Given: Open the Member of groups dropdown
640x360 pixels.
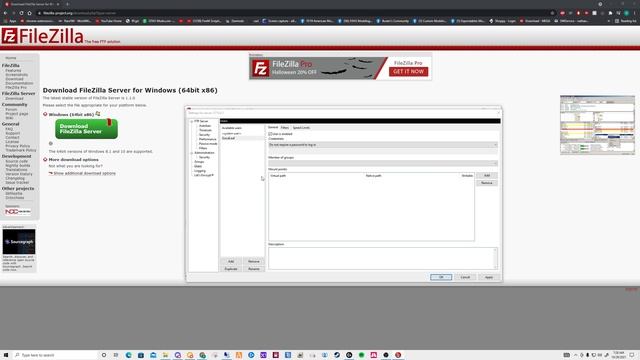Looking at the screenshot, I should pyautogui.click(x=383, y=163).
